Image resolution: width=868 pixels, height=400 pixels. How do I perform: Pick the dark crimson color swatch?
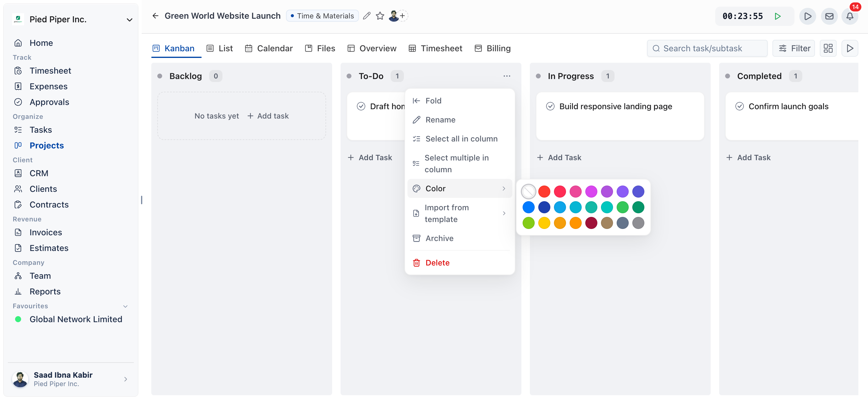[x=591, y=223]
